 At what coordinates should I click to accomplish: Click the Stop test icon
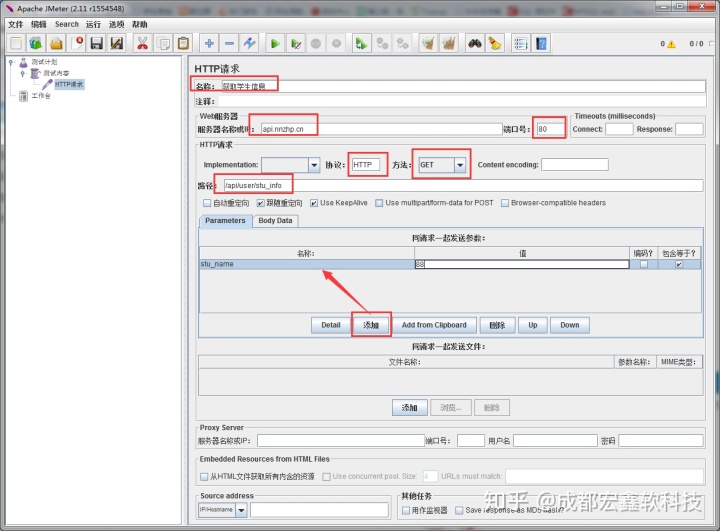316,44
